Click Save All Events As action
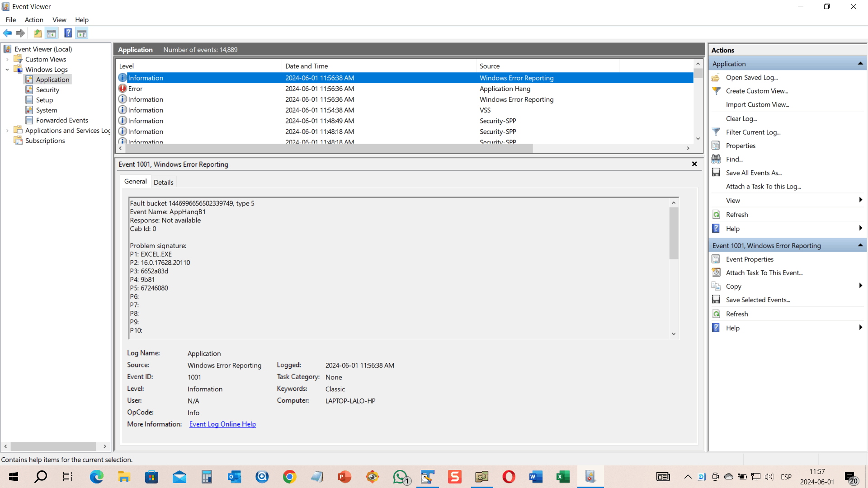868x488 pixels. tap(754, 173)
